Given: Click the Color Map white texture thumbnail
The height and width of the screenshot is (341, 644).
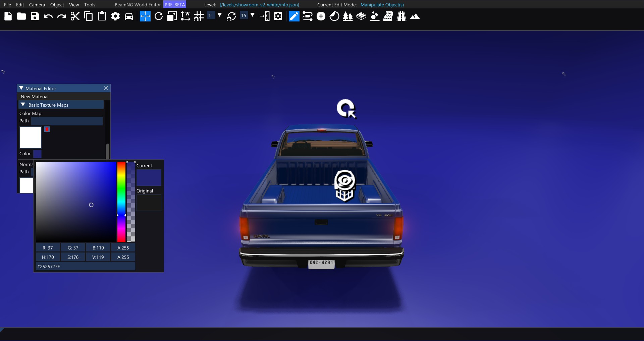Looking at the screenshot, I should (x=31, y=137).
